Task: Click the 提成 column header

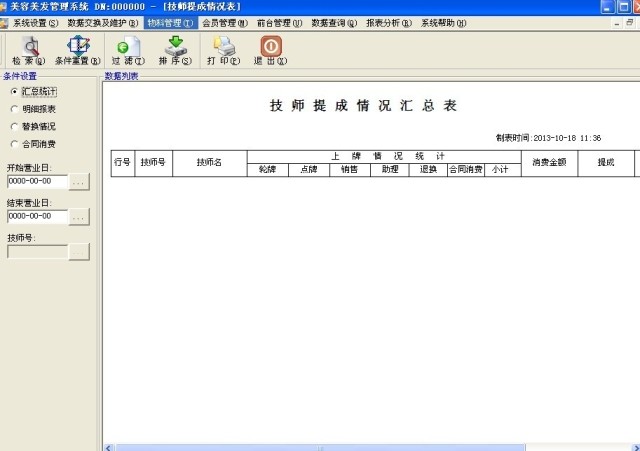Action: 606,163
